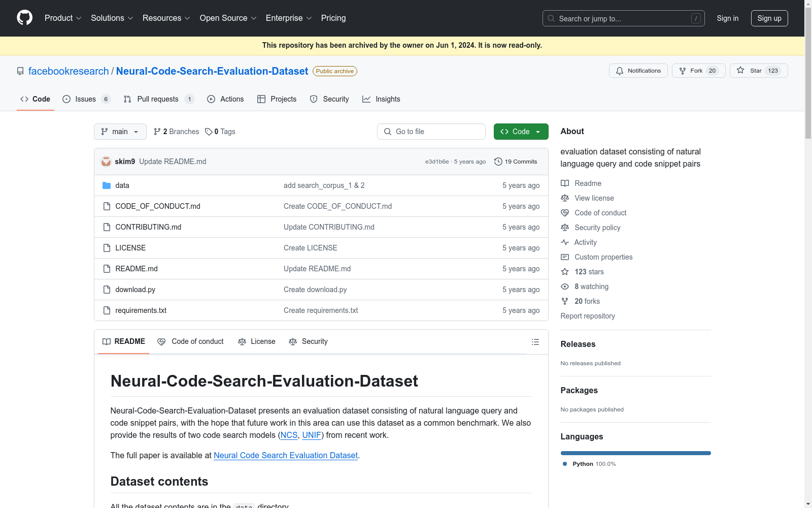Open the Code of conduct tab in README panel

click(191, 342)
